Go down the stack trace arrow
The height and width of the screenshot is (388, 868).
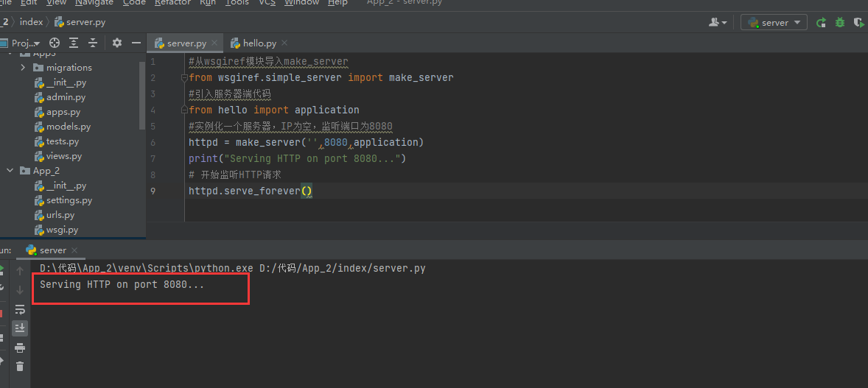pos(20,289)
